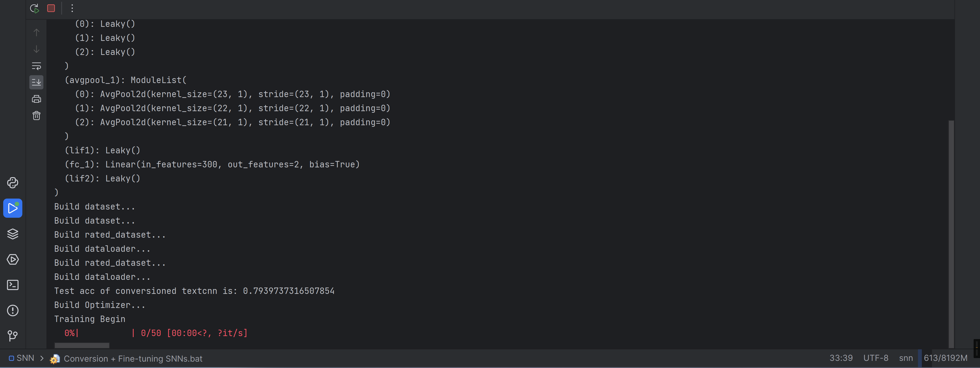Toggle the Run tool window
Screen dimensions: 980x368
click(13, 208)
